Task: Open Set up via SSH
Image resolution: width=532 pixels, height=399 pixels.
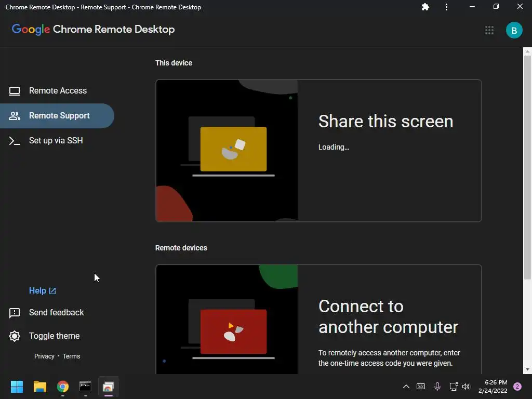Action: pyautogui.click(x=57, y=140)
